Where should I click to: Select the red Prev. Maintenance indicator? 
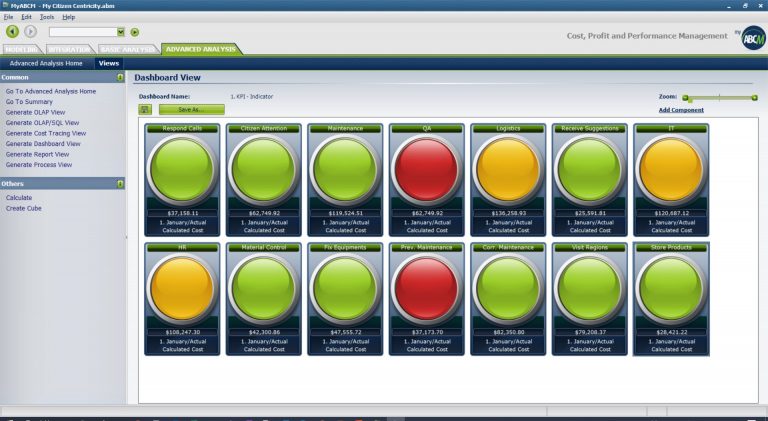(x=427, y=289)
